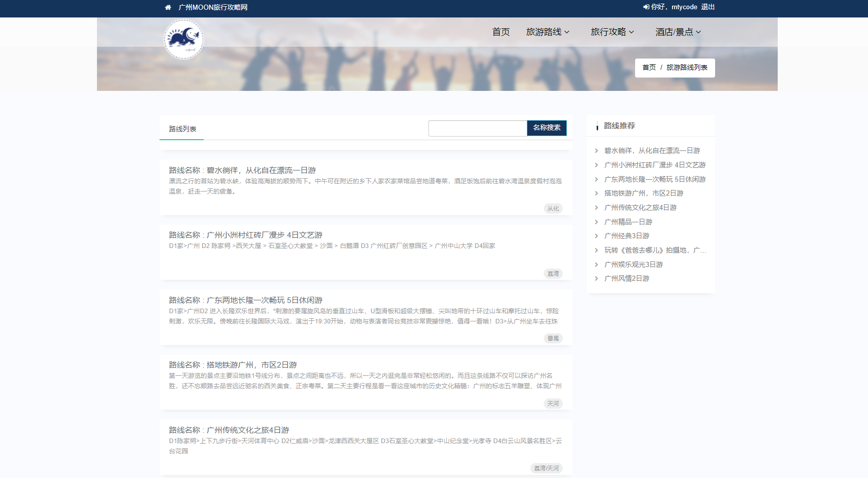
Task: Click username mtycode in top bar
Action: [x=684, y=7]
